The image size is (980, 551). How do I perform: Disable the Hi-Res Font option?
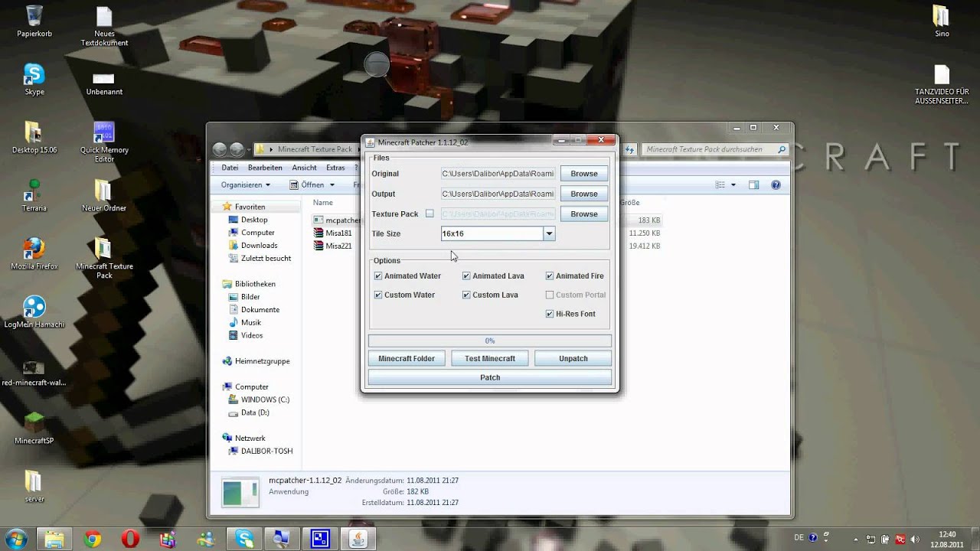pyautogui.click(x=550, y=314)
